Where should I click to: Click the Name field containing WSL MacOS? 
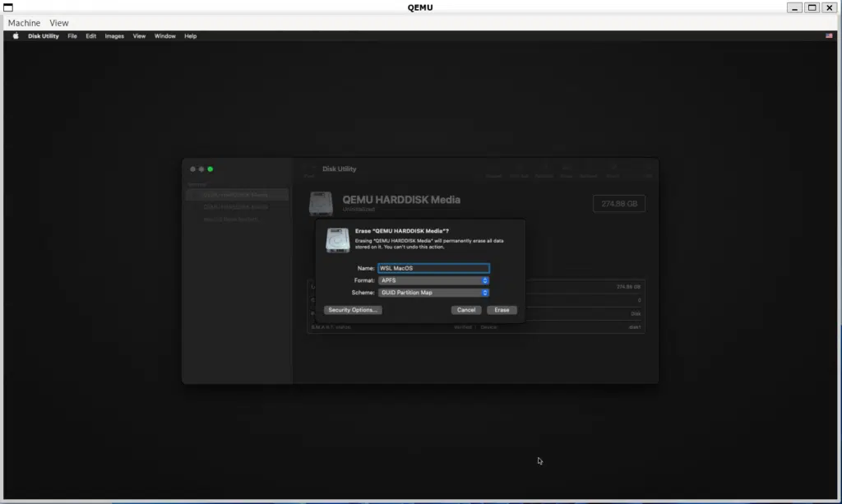(433, 268)
